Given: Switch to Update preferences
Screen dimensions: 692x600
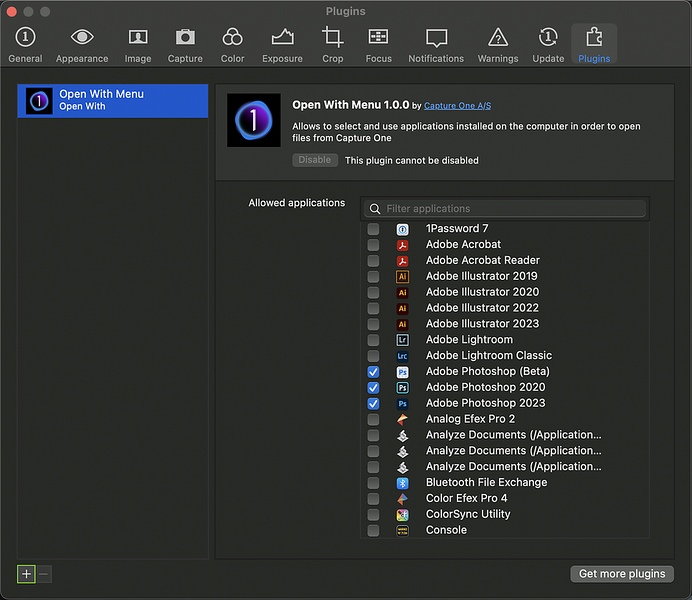Looking at the screenshot, I should coord(548,45).
